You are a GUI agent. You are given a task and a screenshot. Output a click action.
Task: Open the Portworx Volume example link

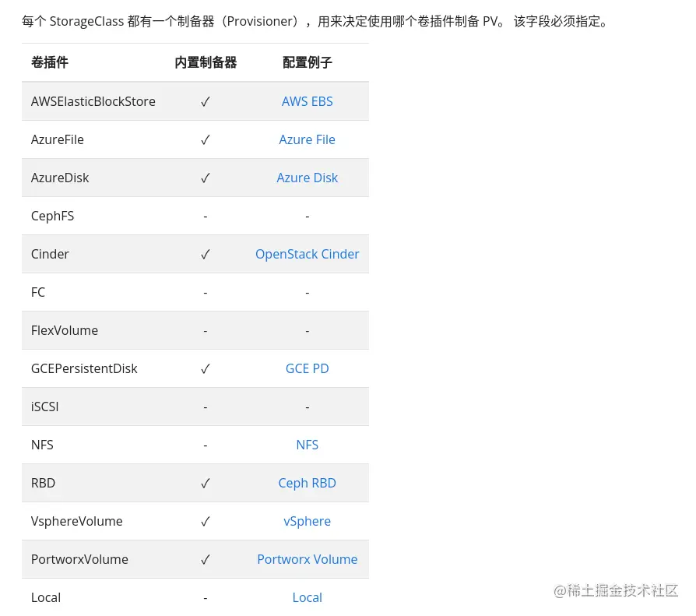click(x=308, y=560)
